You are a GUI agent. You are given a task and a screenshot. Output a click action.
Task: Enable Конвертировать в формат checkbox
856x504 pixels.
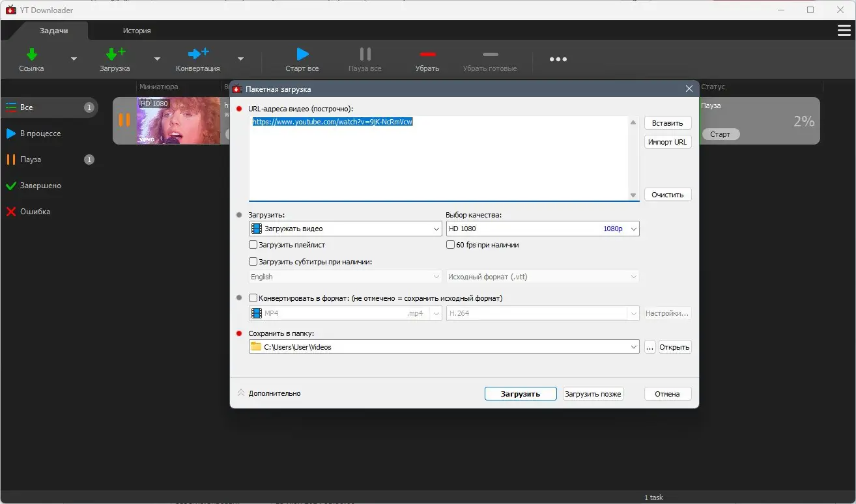coord(253,298)
